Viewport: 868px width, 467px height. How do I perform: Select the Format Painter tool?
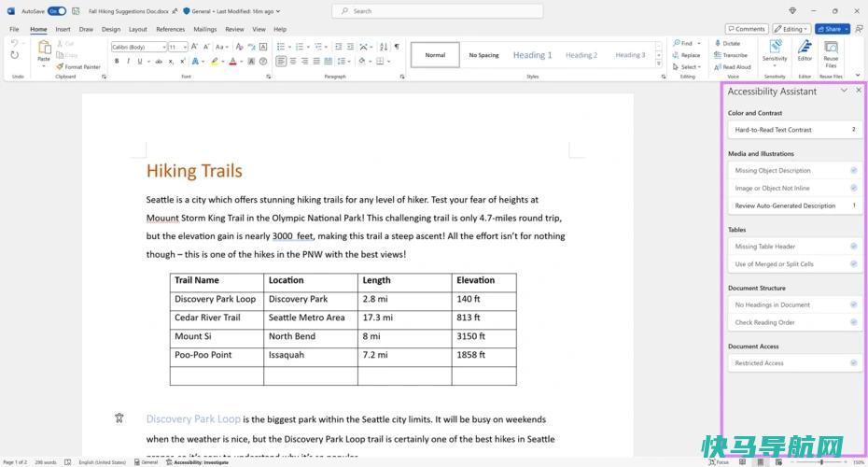tap(78, 67)
